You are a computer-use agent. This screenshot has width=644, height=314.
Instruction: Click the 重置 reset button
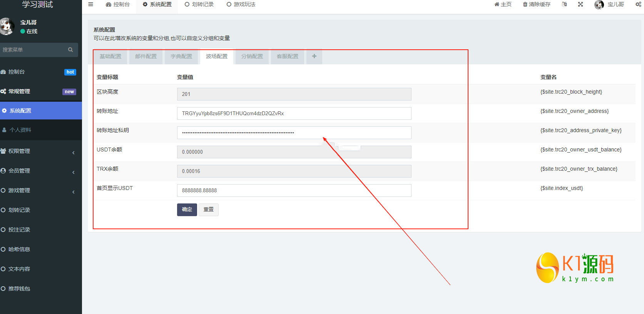point(209,210)
